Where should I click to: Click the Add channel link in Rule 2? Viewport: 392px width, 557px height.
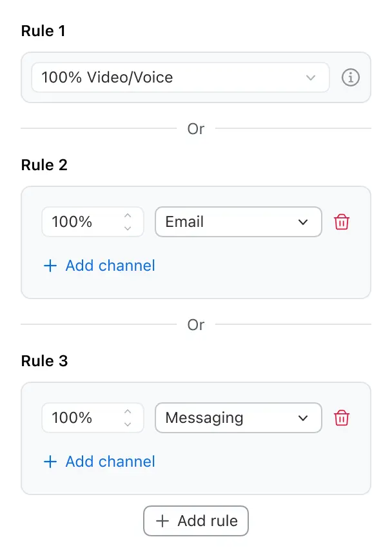click(x=110, y=266)
